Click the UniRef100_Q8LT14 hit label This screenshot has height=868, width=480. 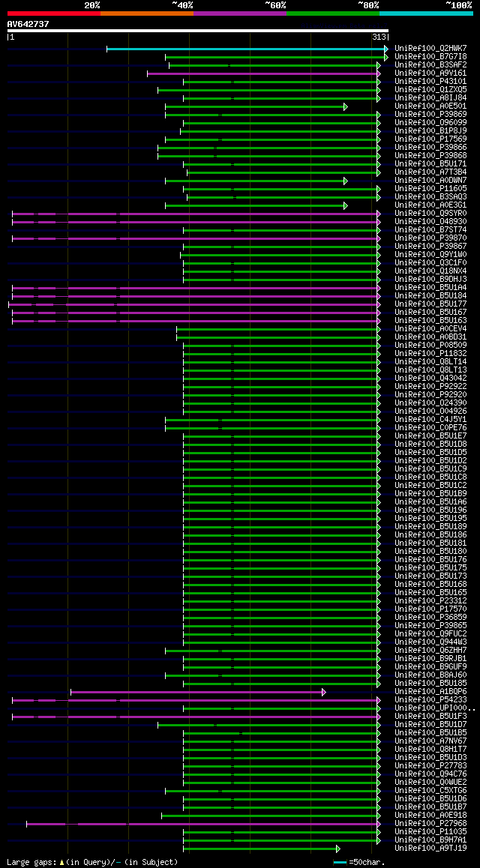(x=430, y=362)
